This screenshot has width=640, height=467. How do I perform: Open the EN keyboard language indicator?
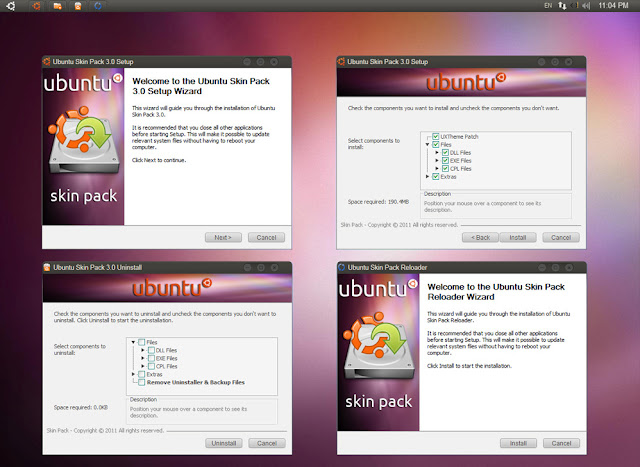point(548,6)
